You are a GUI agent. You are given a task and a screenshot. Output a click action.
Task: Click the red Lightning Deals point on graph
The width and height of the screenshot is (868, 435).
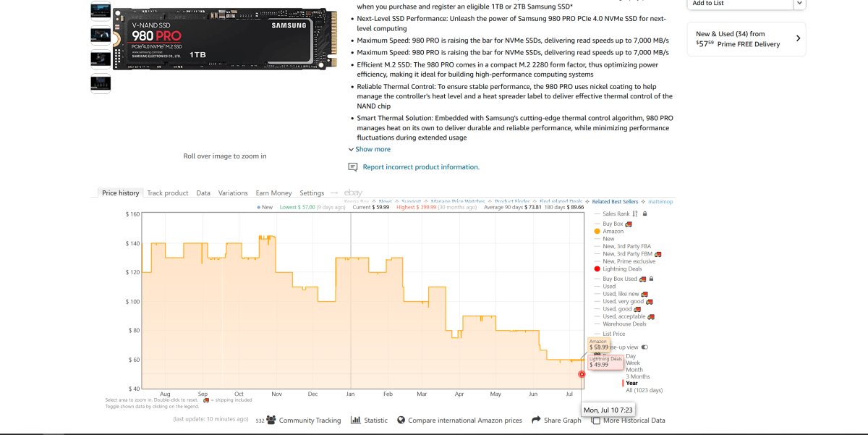coord(582,374)
